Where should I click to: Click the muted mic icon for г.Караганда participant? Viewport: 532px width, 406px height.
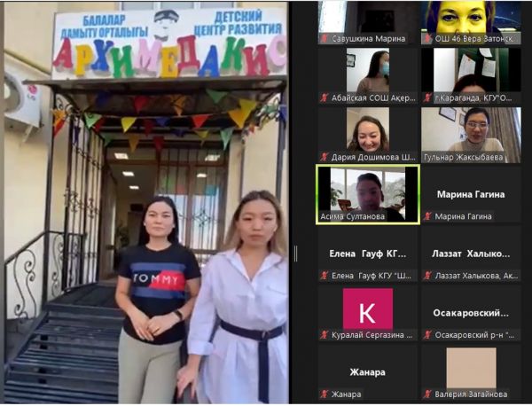427,98
